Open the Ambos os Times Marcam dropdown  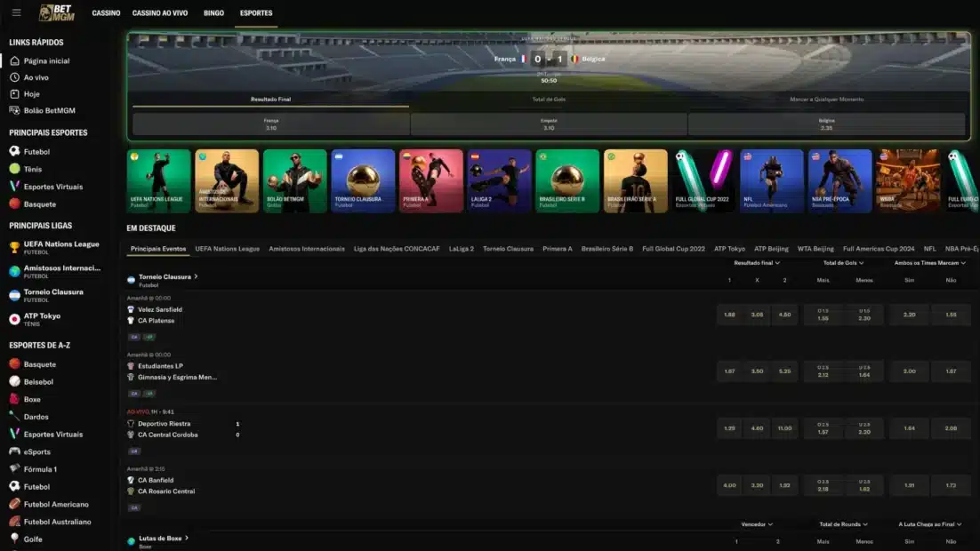(x=930, y=263)
